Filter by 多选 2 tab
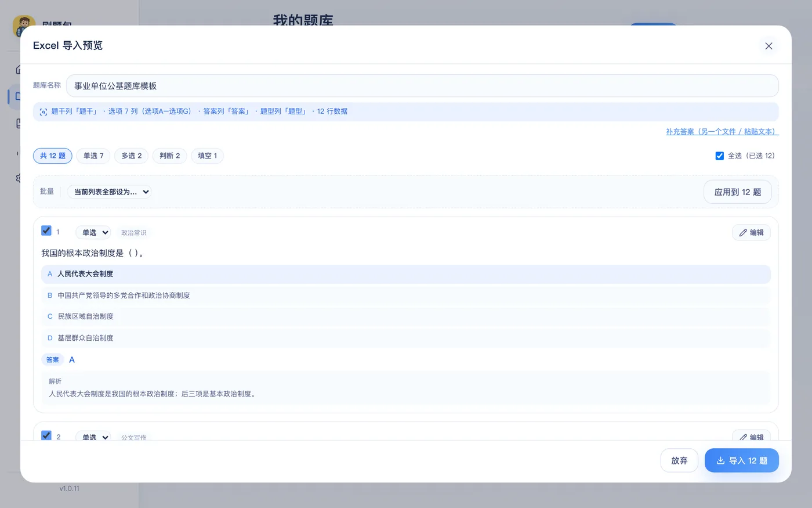The width and height of the screenshot is (812, 508). [132, 156]
